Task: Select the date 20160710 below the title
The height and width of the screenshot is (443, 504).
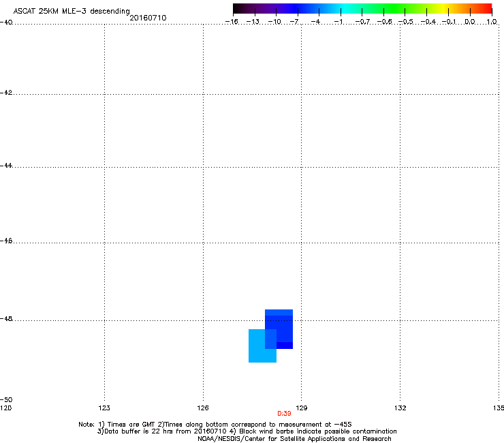Action: 148,18
